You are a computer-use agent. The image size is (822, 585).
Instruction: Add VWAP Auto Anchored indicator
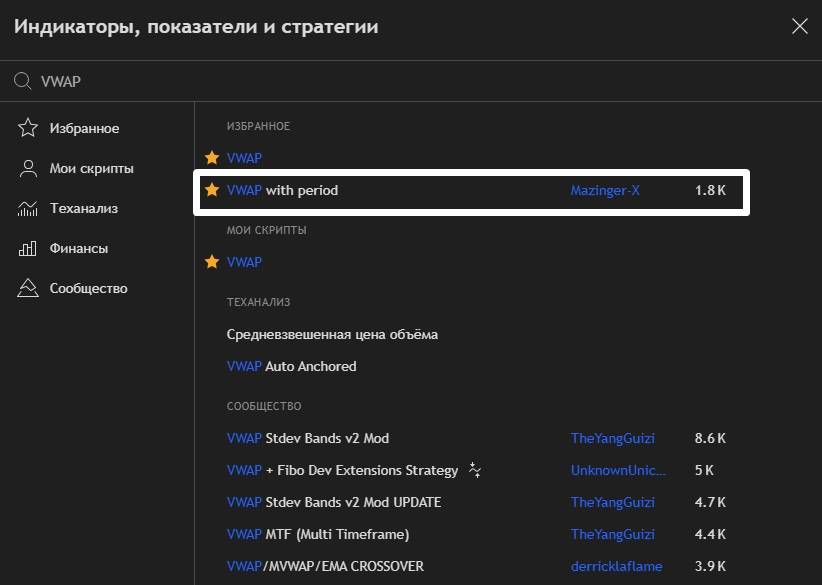[291, 366]
